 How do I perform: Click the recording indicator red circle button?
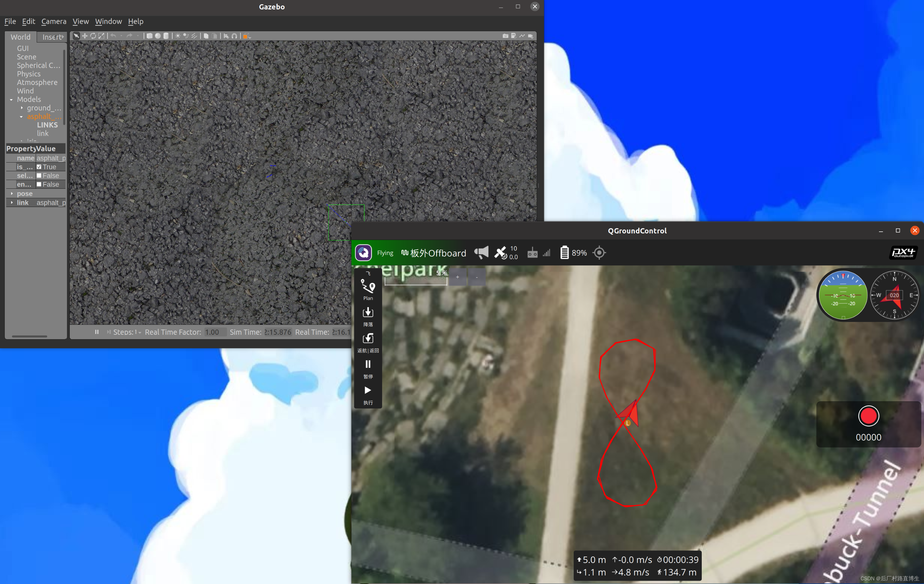pyautogui.click(x=868, y=416)
